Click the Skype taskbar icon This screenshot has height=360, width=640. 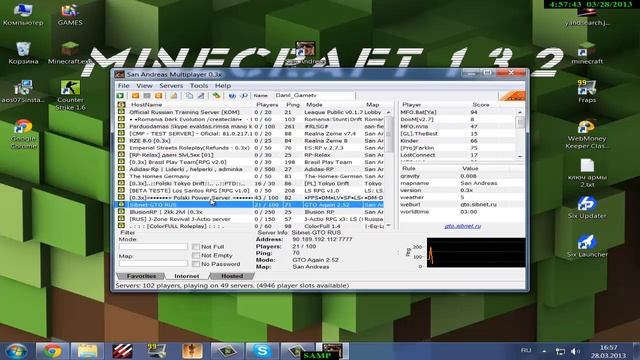pos(262,351)
